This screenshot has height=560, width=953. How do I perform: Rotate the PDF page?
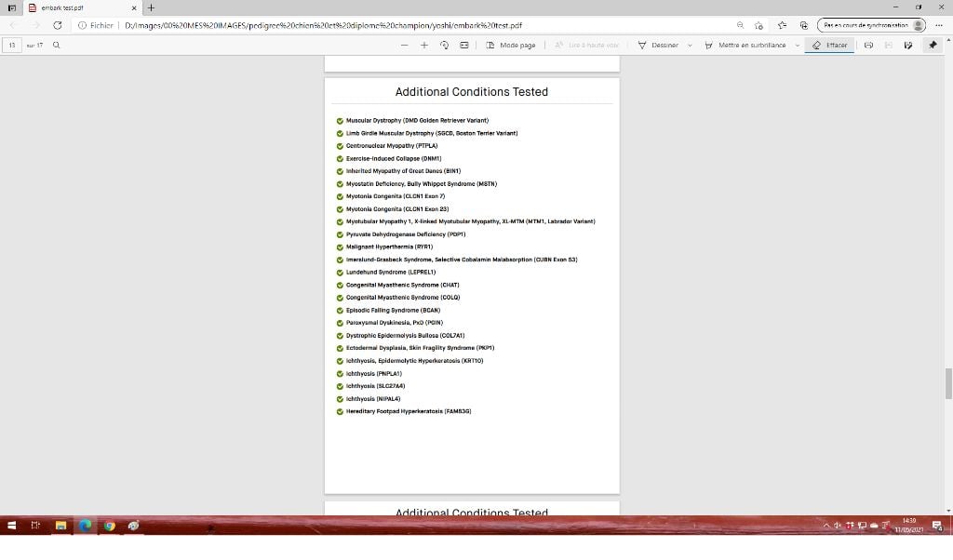(x=444, y=45)
